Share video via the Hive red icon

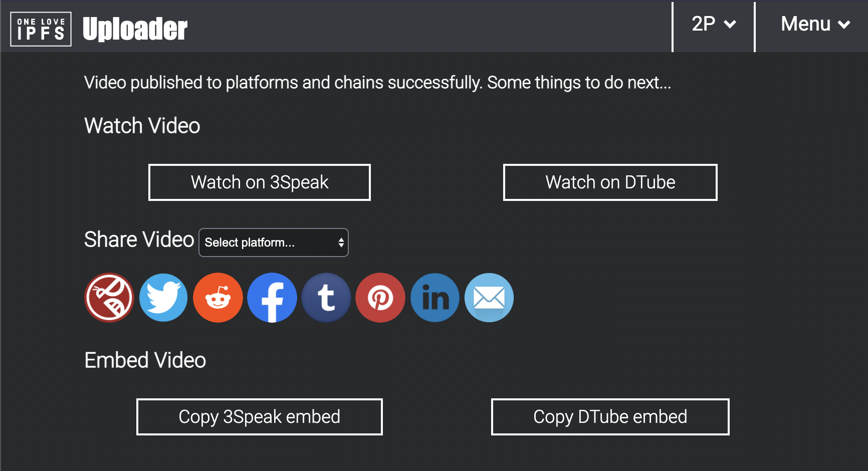click(109, 298)
